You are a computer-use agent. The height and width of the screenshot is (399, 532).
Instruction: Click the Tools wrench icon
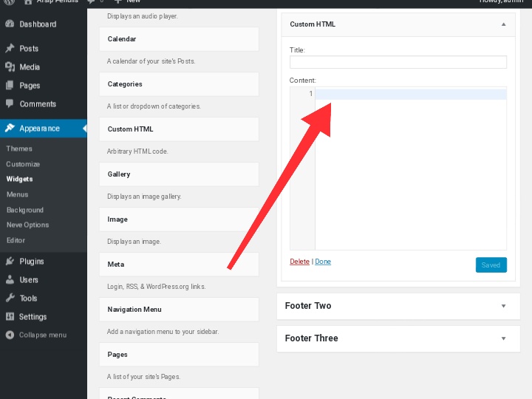point(10,298)
